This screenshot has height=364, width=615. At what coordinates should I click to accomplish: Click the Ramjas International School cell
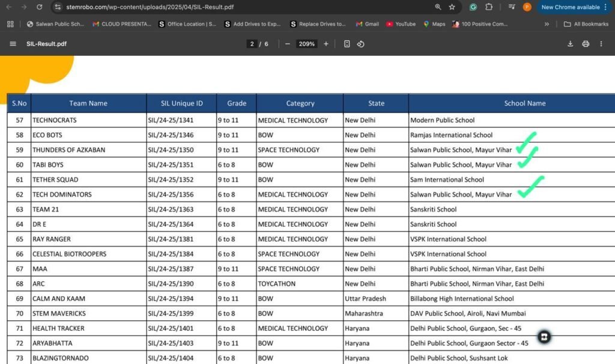coord(512,135)
